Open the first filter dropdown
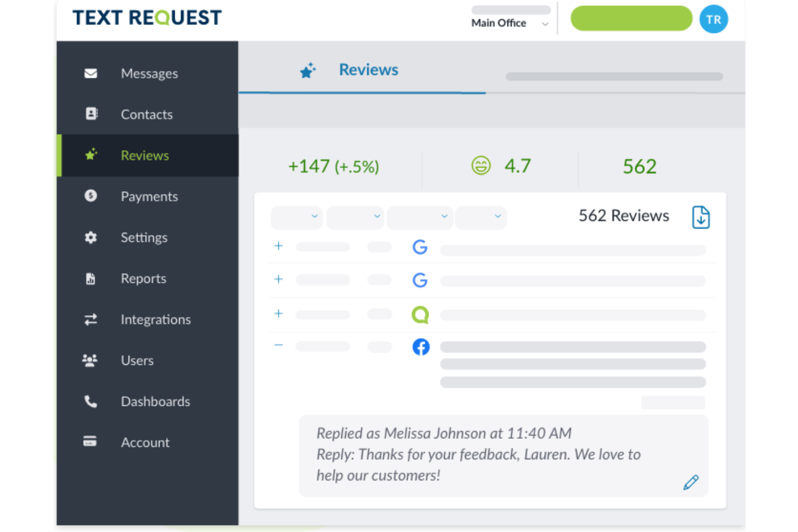The width and height of the screenshot is (798, 532). coord(297,217)
